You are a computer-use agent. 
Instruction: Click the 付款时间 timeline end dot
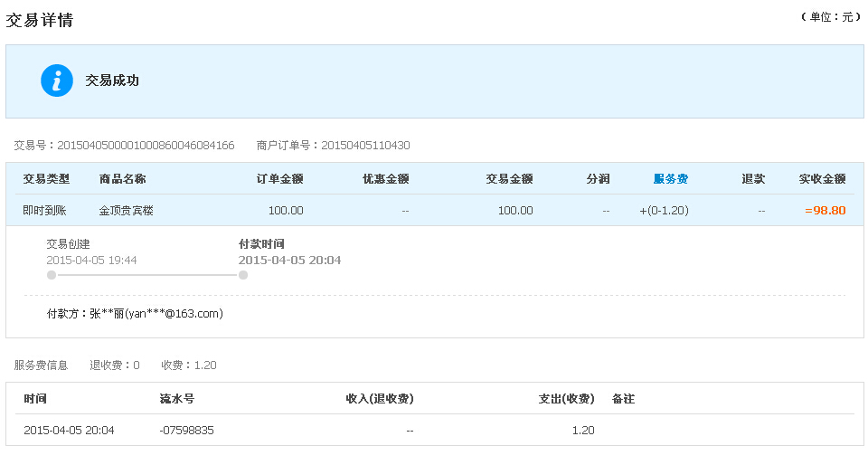[243, 275]
